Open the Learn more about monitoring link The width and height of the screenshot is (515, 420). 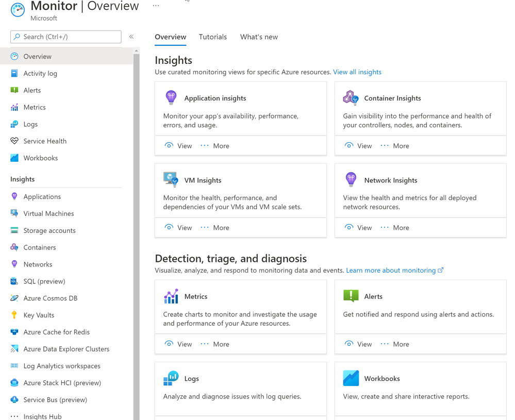(x=395, y=270)
